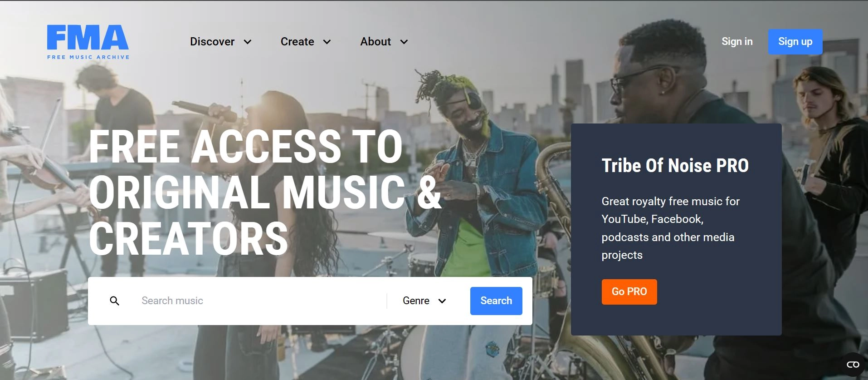Click the FMA Free Music Archive logo

(88, 42)
